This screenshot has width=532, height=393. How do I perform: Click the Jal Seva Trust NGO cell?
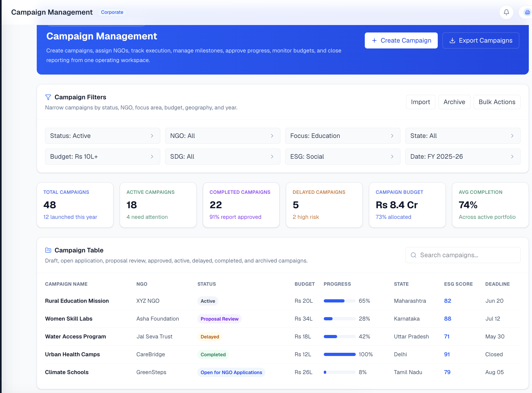pos(154,337)
